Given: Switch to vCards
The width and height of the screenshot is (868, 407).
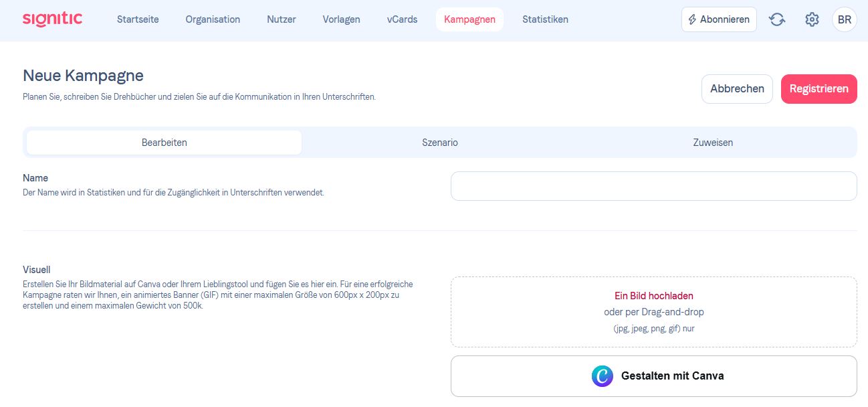Looking at the screenshot, I should point(402,19).
